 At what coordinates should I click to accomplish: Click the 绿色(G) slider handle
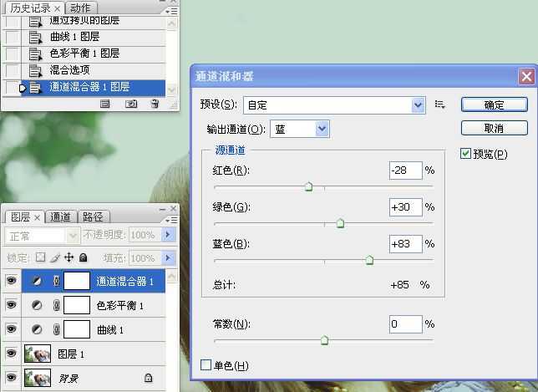tap(340, 223)
